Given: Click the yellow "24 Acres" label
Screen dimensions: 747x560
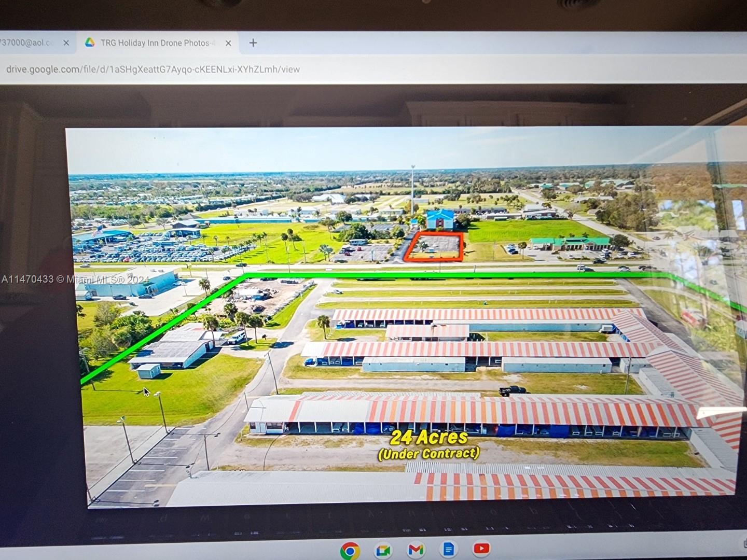Looking at the screenshot, I should tap(428, 437).
